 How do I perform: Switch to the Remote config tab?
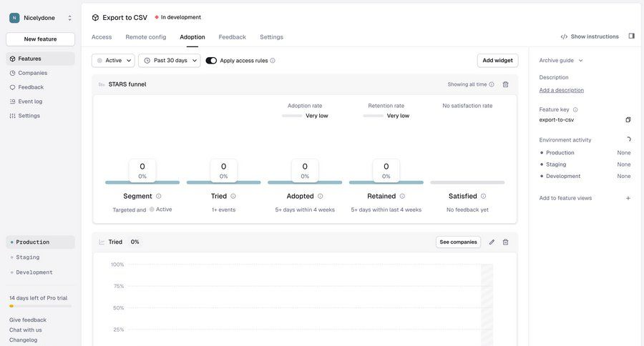tap(145, 37)
